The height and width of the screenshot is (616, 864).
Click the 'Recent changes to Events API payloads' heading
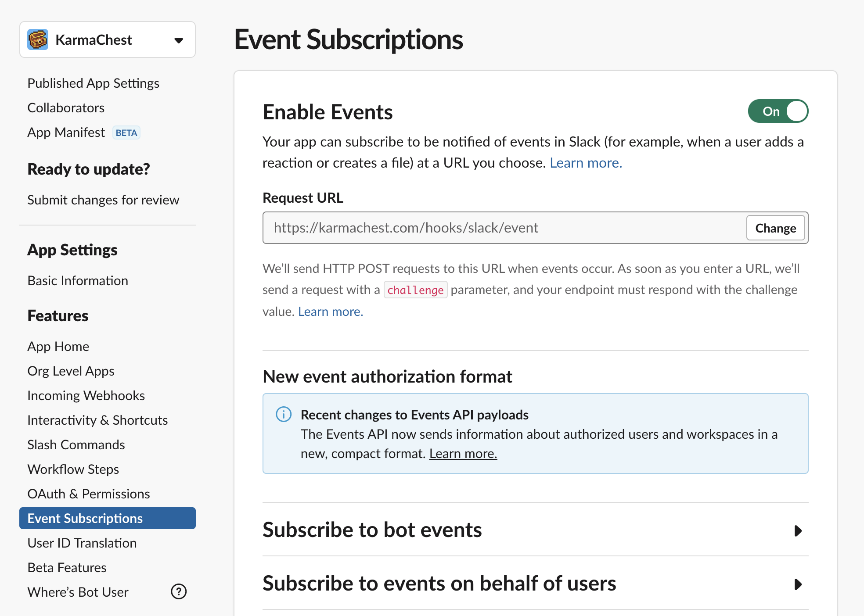click(x=414, y=415)
